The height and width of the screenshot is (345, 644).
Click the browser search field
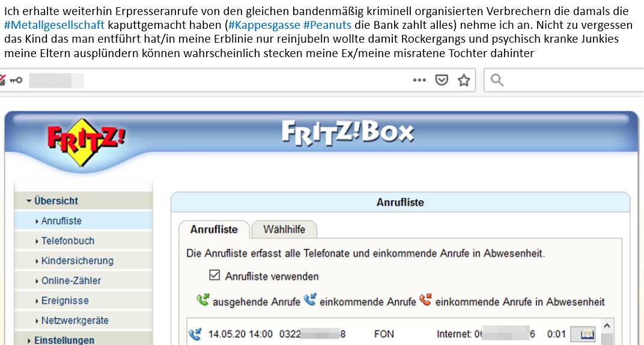click(x=564, y=80)
